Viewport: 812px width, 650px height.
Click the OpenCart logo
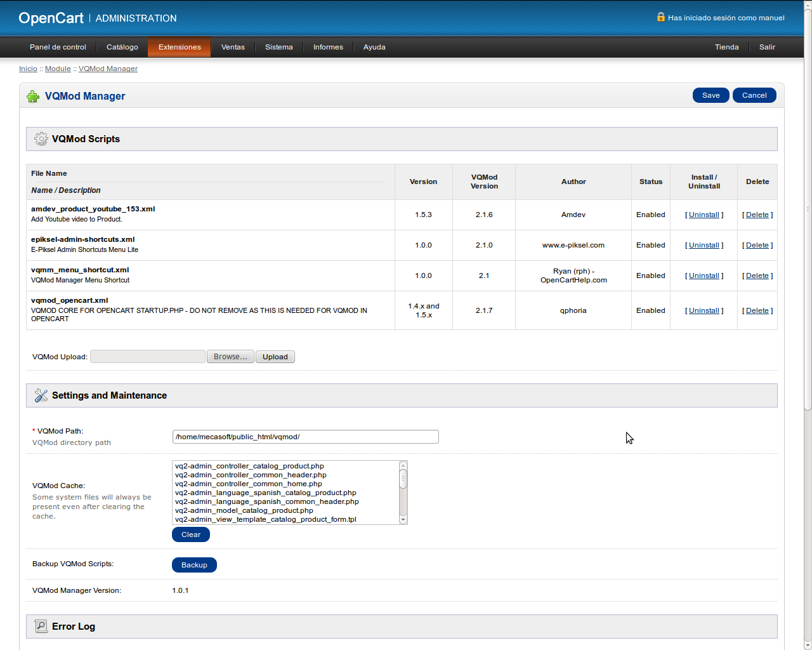(x=51, y=18)
